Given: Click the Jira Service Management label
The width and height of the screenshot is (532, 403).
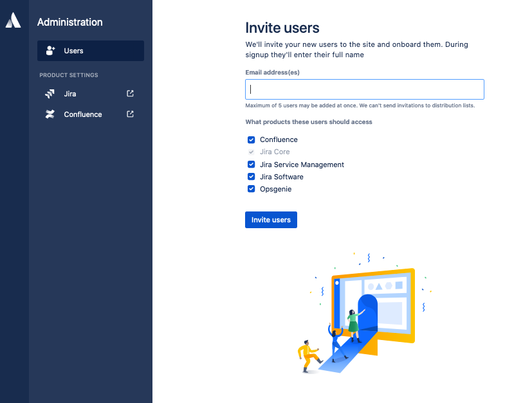Looking at the screenshot, I should 302,165.
